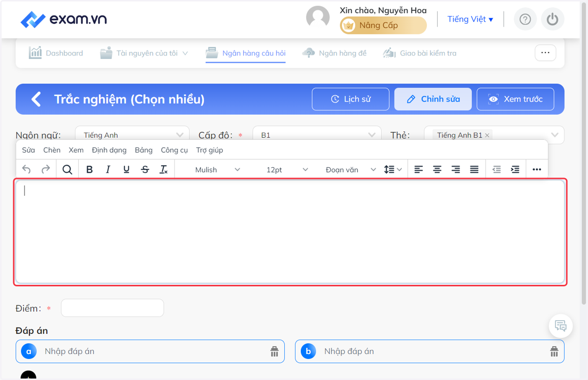Toggle underline formatting
The width and height of the screenshot is (588, 380).
coord(126,170)
